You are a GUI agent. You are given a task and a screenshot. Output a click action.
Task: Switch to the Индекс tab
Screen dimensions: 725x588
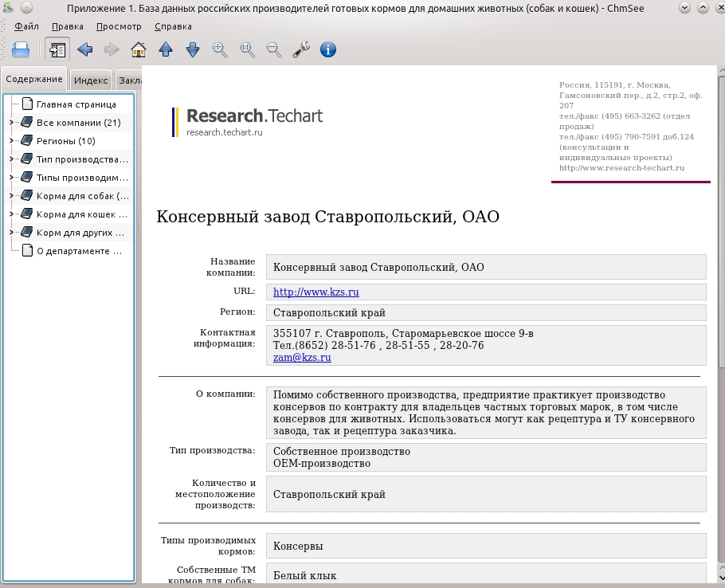click(x=91, y=80)
